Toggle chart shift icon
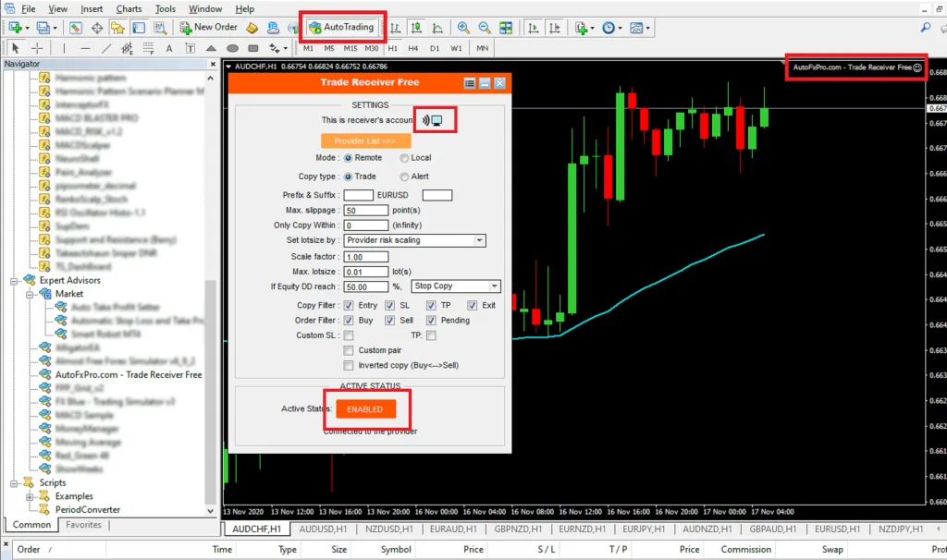Image resolution: width=947 pixels, height=560 pixels. click(555, 28)
